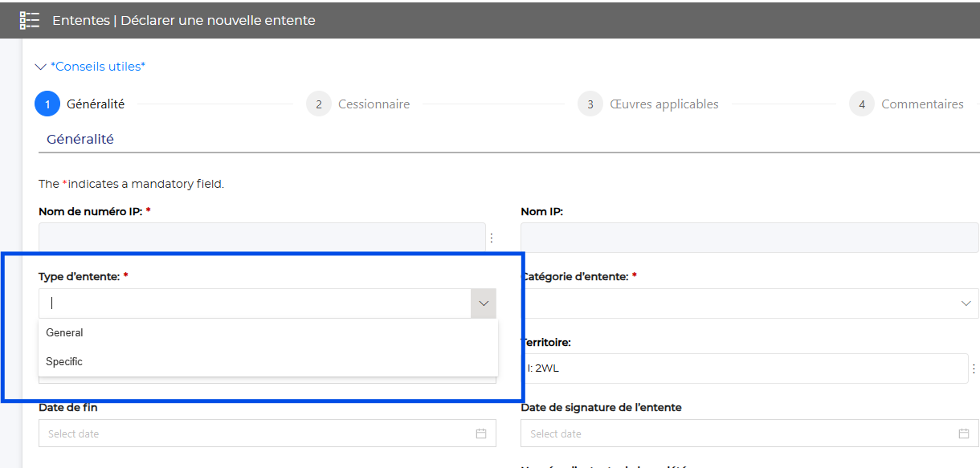Select the General option from list
This screenshot has height=468, width=980.
64,332
